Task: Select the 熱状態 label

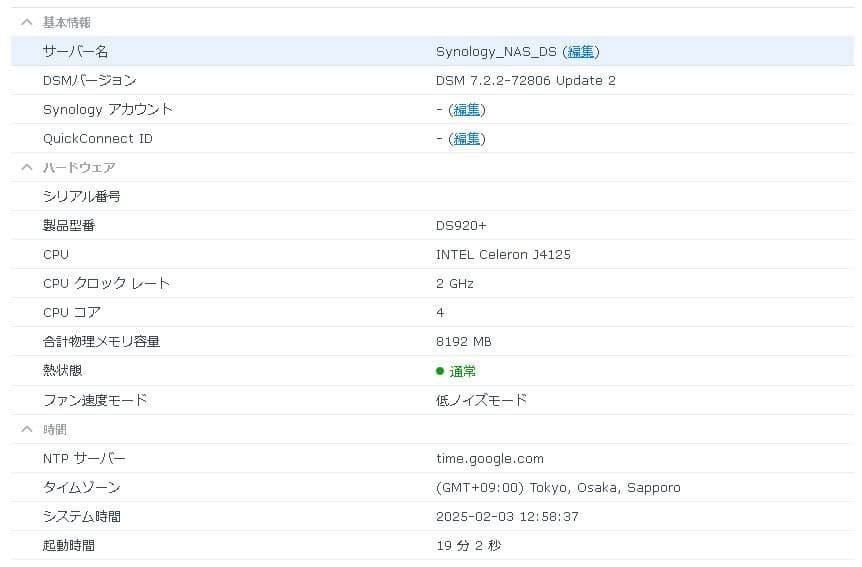Action: pyautogui.click(x=63, y=371)
